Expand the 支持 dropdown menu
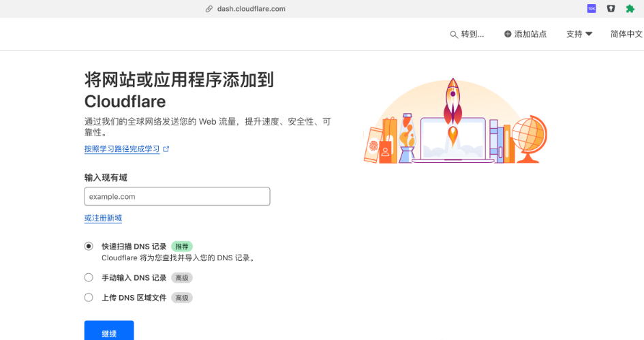 pos(579,34)
